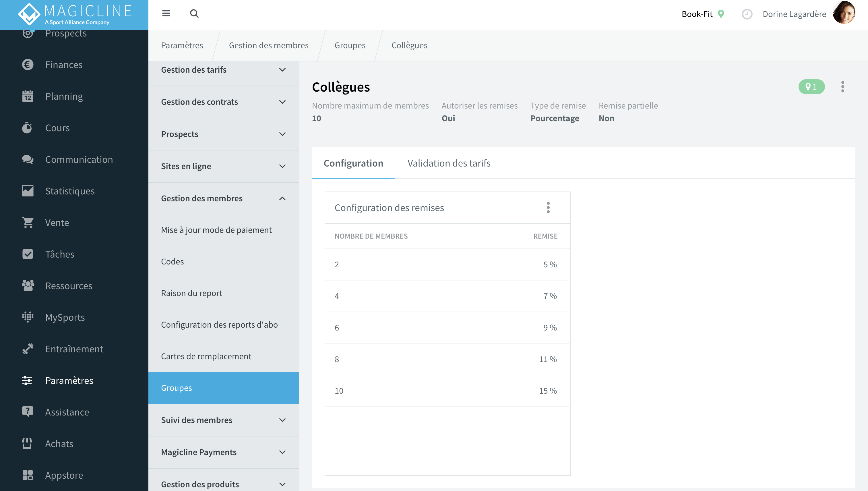Click Dorine Lagardère profile avatar

844,13
